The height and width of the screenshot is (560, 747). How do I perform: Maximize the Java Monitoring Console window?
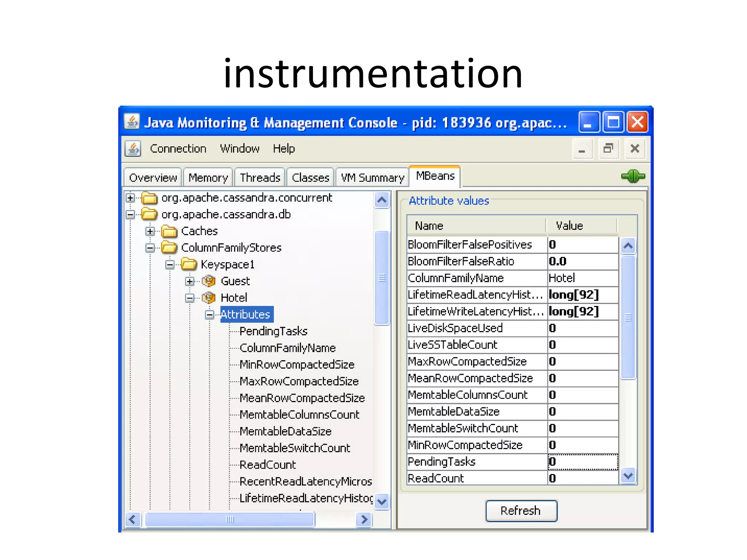(x=613, y=122)
